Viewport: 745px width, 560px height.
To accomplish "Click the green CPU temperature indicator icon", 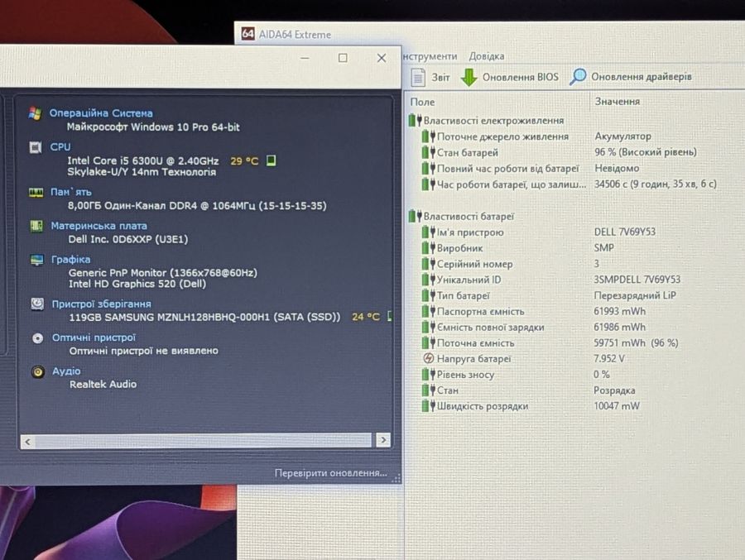I will point(271,160).
